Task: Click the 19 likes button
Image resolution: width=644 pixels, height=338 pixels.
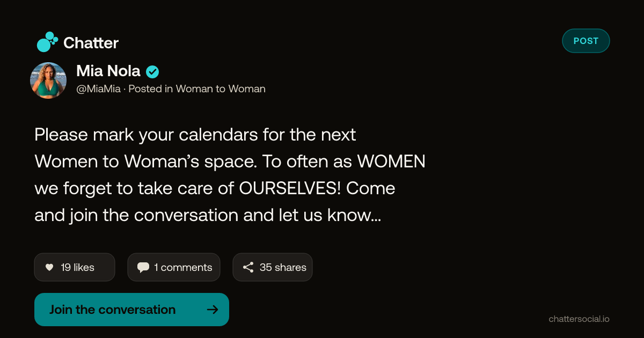Action: [x=75, y=267]
